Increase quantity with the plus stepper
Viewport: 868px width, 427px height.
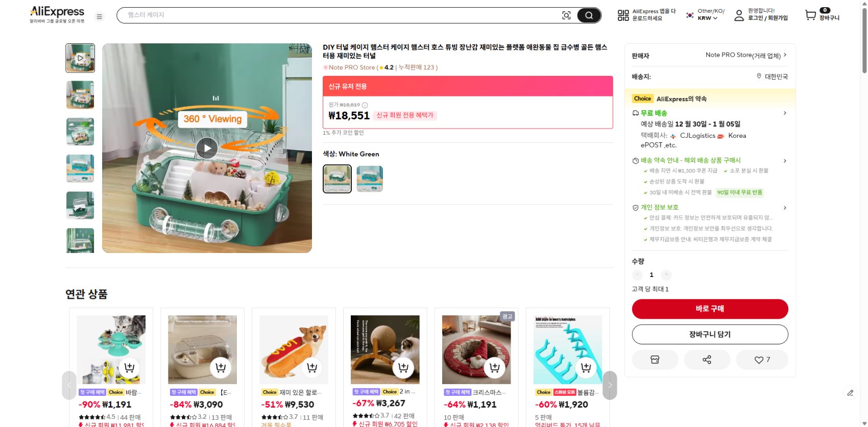pos(666,274)
